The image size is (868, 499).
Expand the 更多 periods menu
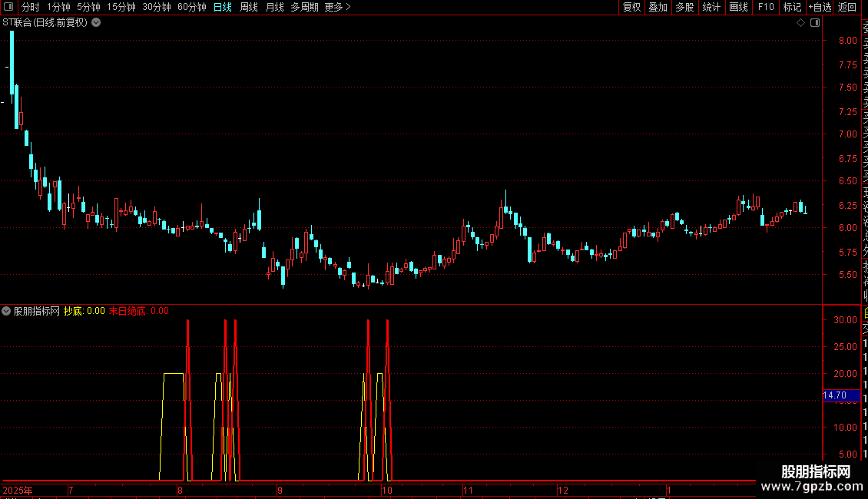338,7
